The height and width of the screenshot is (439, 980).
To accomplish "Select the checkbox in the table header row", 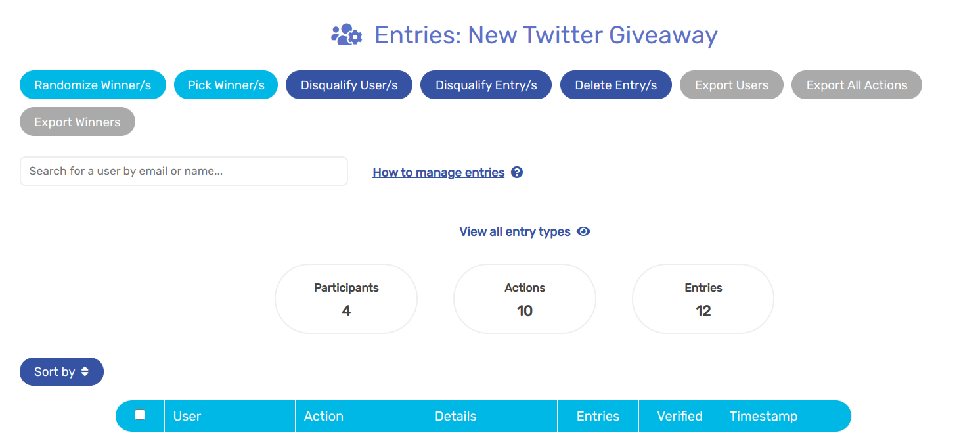I will (x=140, y=415).
